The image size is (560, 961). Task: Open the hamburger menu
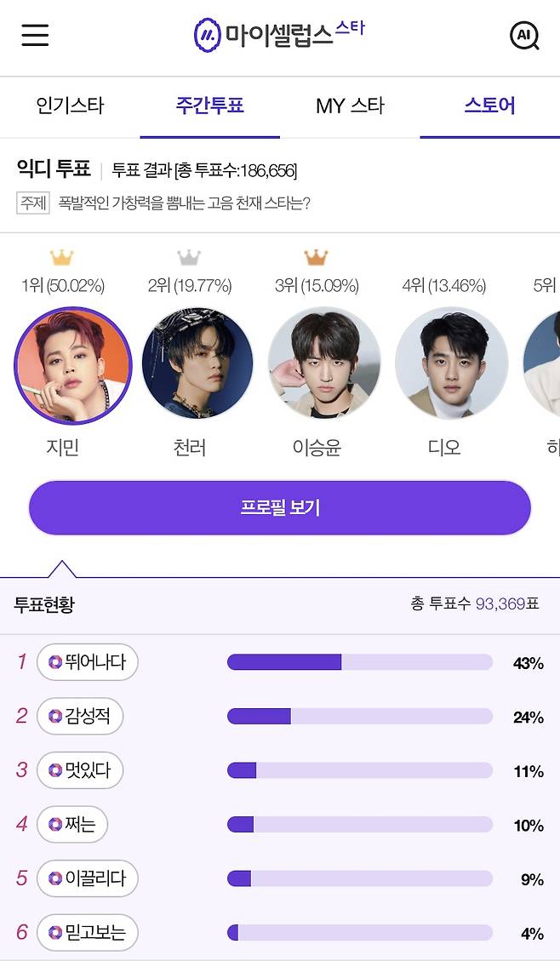[34, 36]
